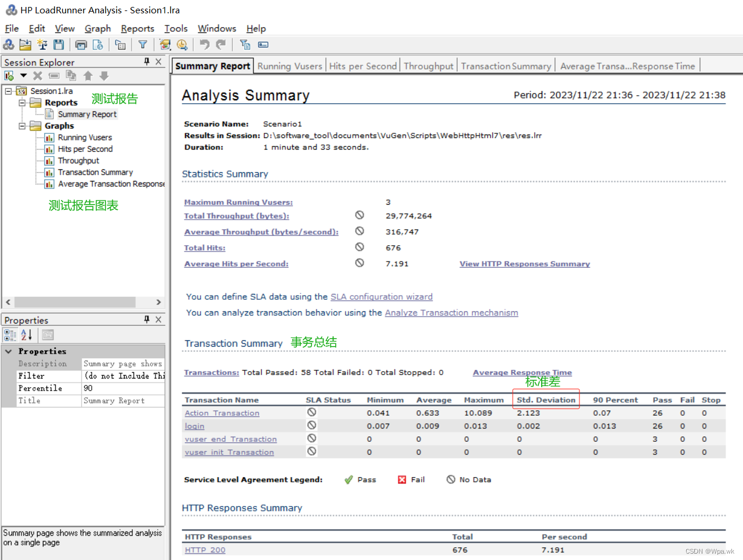Click the Analyze Transaction toolbar icon
Screen dimensions: 743x560
click(165, 45)
